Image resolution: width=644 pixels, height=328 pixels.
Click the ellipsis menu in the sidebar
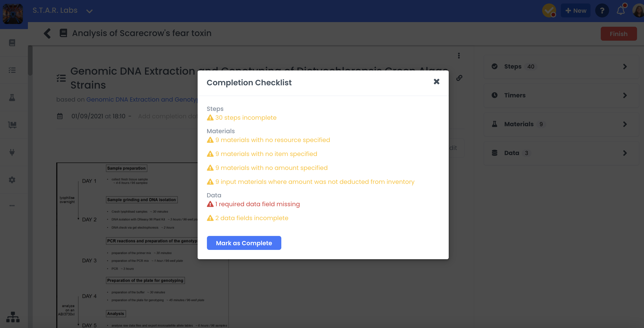[x=12, y=205]
